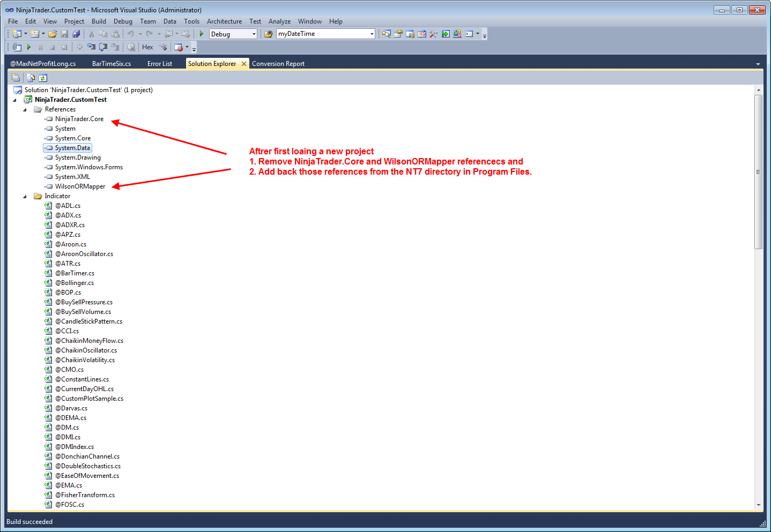Screen dimensions: 771x532
Task: Click the Redo arrow icon
Action: pos(150,34)
